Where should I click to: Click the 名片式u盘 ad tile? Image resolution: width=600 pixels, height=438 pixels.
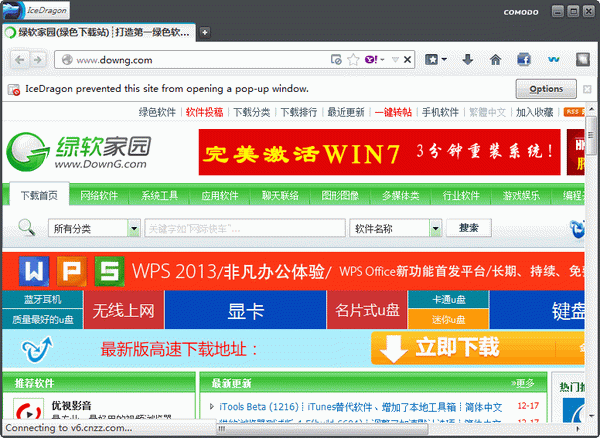(x=367, y=310)
